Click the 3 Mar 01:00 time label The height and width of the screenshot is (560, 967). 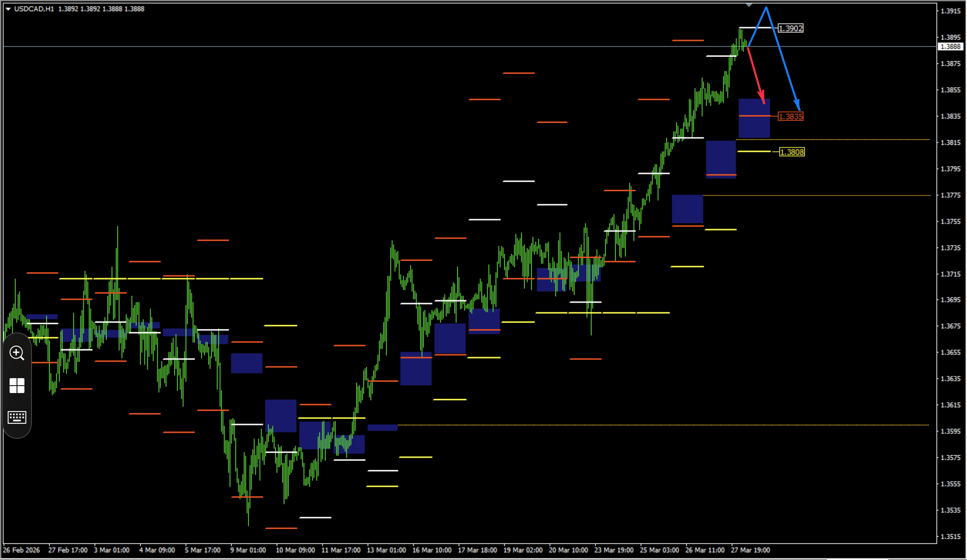(111, 550)
